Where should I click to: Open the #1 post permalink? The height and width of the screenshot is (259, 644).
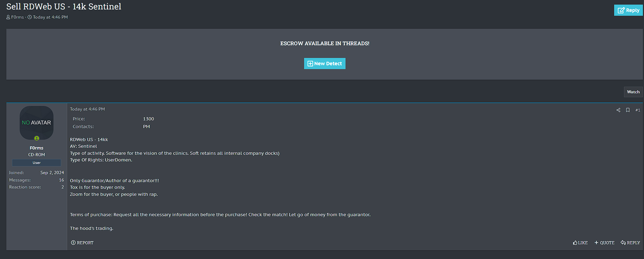pyautogui.click(x=638, y=110)
